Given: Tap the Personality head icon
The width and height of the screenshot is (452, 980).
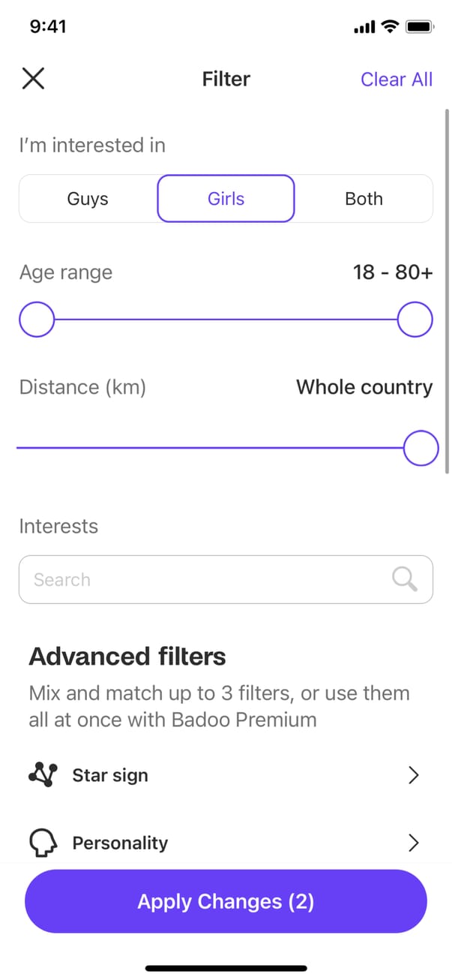Looking at the screenshot, I should [42, 843].
